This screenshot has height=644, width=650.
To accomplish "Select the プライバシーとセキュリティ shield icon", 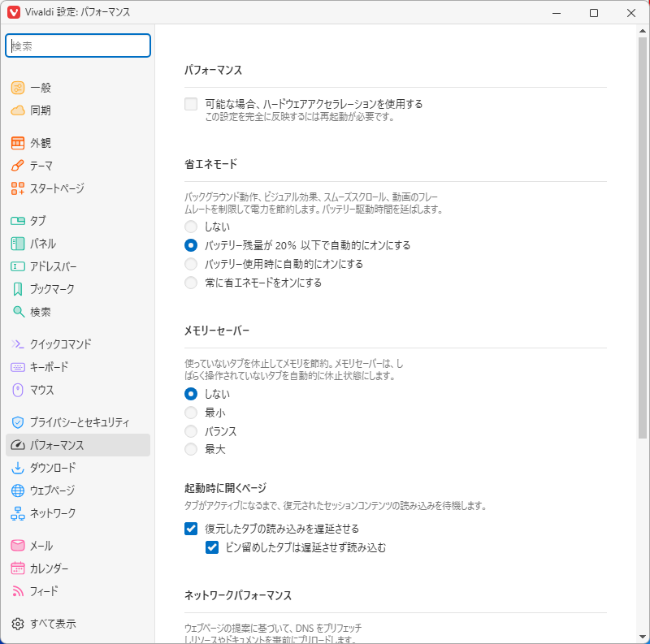I will [x=17, y=422].
